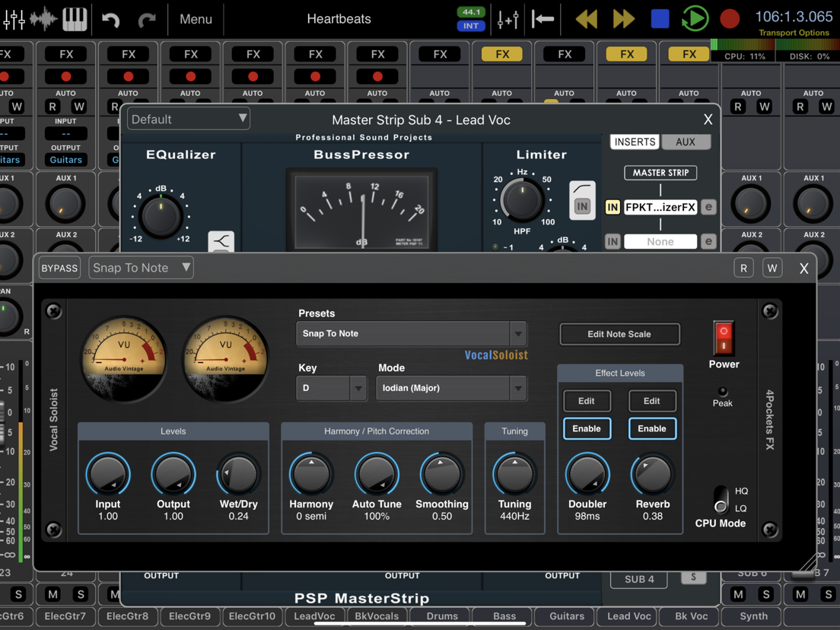This screenshot has height=630, width=840.
Task: Edit the FPKT...izerFX insert via e button
Action: [x=708, y=207]
